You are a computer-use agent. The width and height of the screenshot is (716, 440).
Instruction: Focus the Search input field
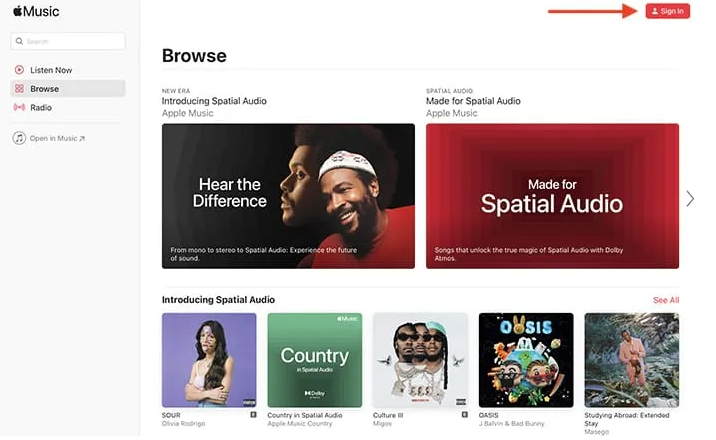click(x=68, y=41)
